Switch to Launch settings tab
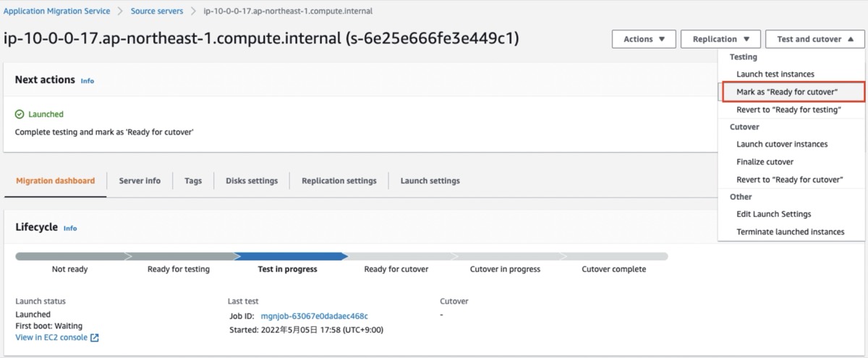868x358 pixels. (x=430, y=181)
